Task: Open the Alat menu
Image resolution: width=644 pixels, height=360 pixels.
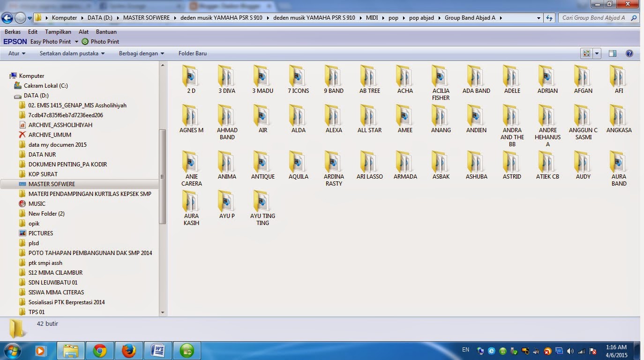Action: (83, 32)
